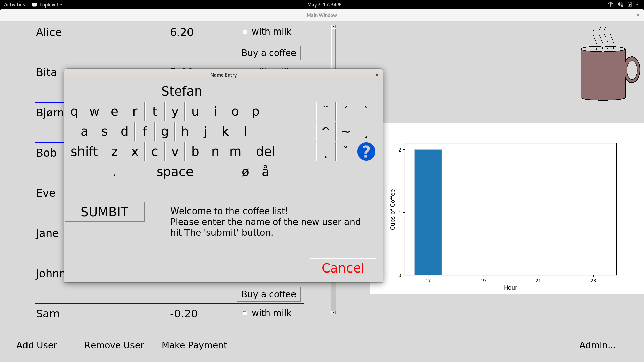
Task: Click Add User button
Action: (37, 345)
